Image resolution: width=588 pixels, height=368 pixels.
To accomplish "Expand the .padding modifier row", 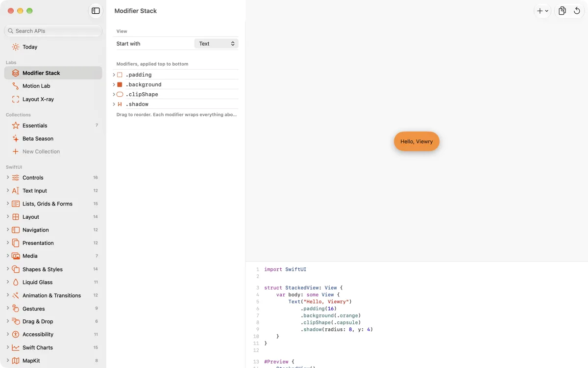I will pyautogui.click(x=114, y=75).
